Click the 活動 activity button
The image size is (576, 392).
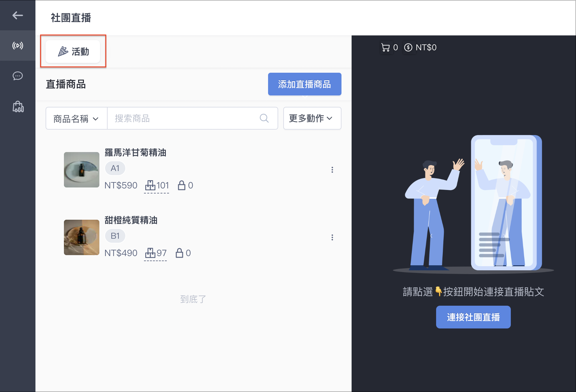(73, 52)
